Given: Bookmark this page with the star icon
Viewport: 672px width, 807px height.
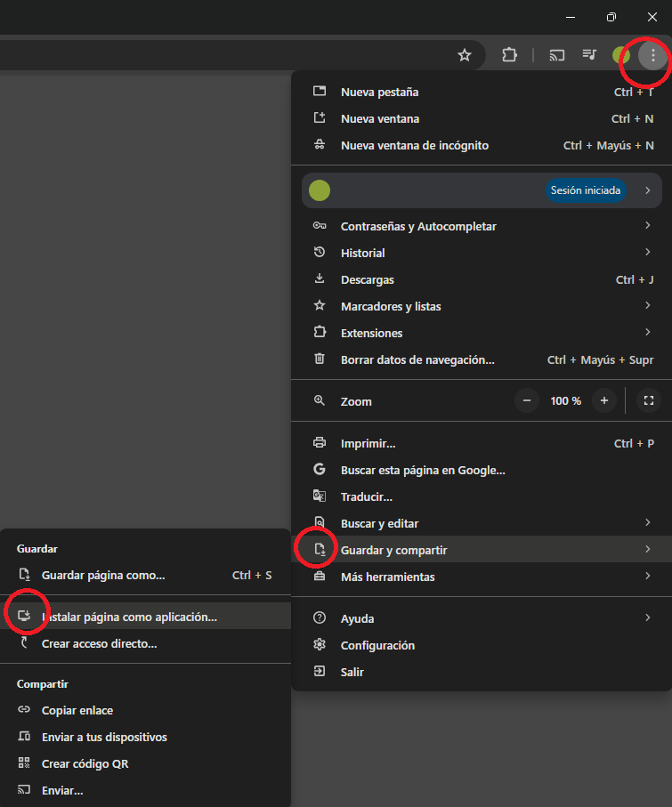Looking at the screenshot, I should tap(465, 55).
